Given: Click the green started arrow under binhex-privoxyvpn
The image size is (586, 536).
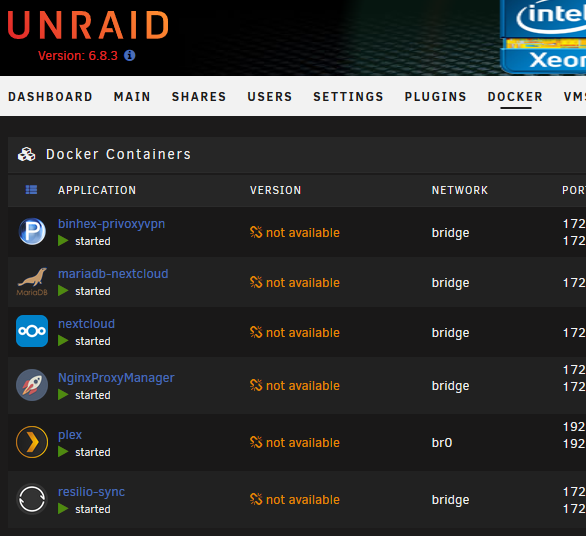Looking at the screenshot, I should pyautogui.click(x=63, y=241).
